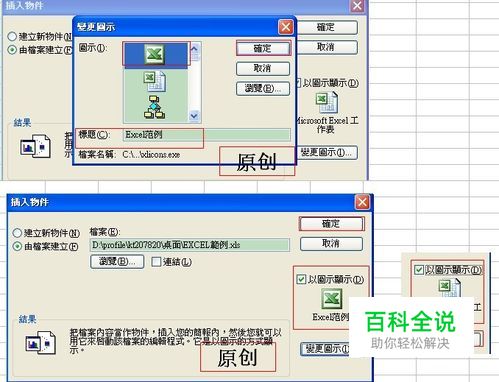Confirm with 確定 in the 變更圖示 dialog

(263, 48)
